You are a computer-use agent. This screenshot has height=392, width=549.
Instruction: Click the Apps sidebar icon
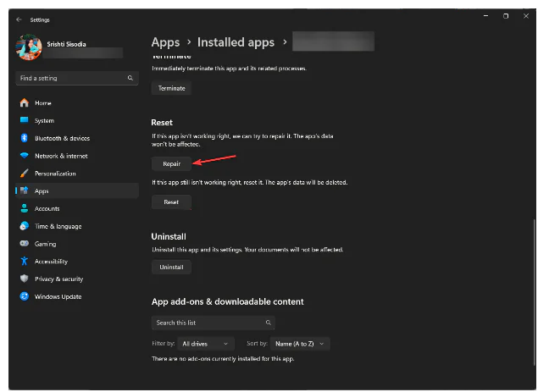25,190
